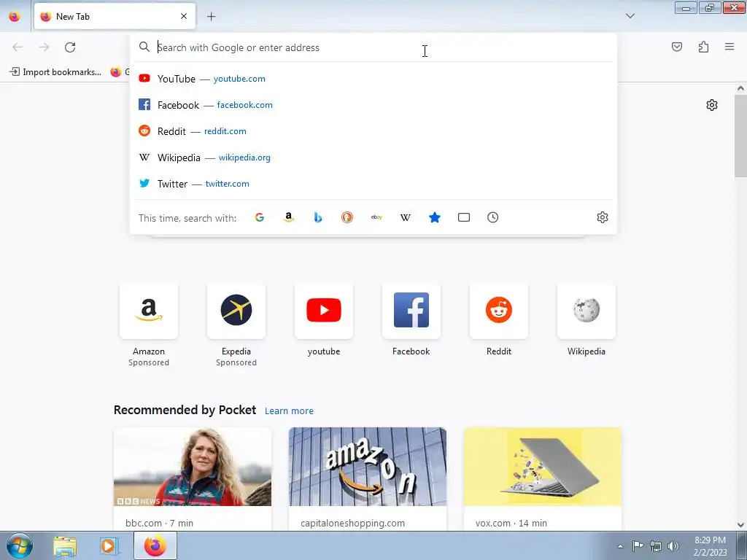Open the Firefox hamburger application menu
747x560 pixels.
pos(729,47)
